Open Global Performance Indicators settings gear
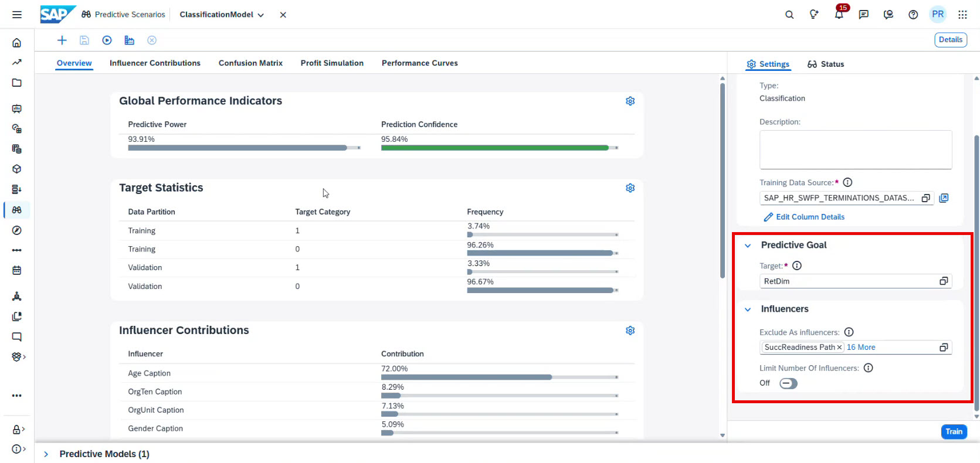Image resolution: width=980 pixels, height=463 pixels. (x=630, y=101)
